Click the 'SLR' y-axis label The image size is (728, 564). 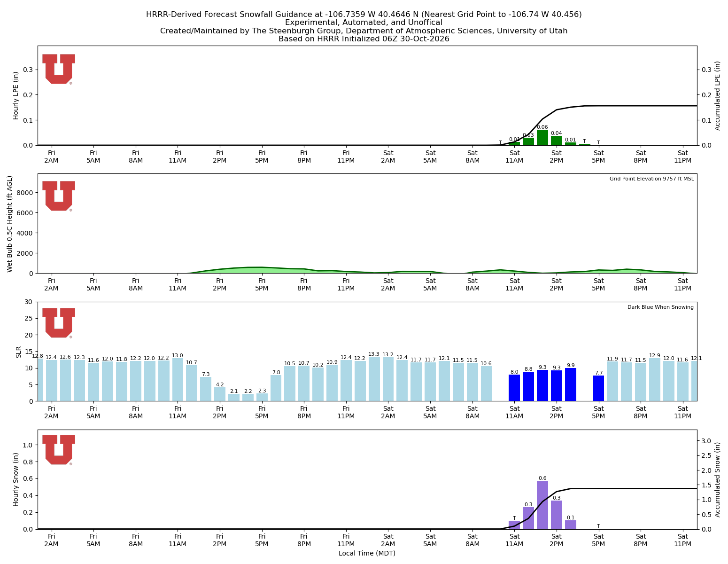[19, 352]
